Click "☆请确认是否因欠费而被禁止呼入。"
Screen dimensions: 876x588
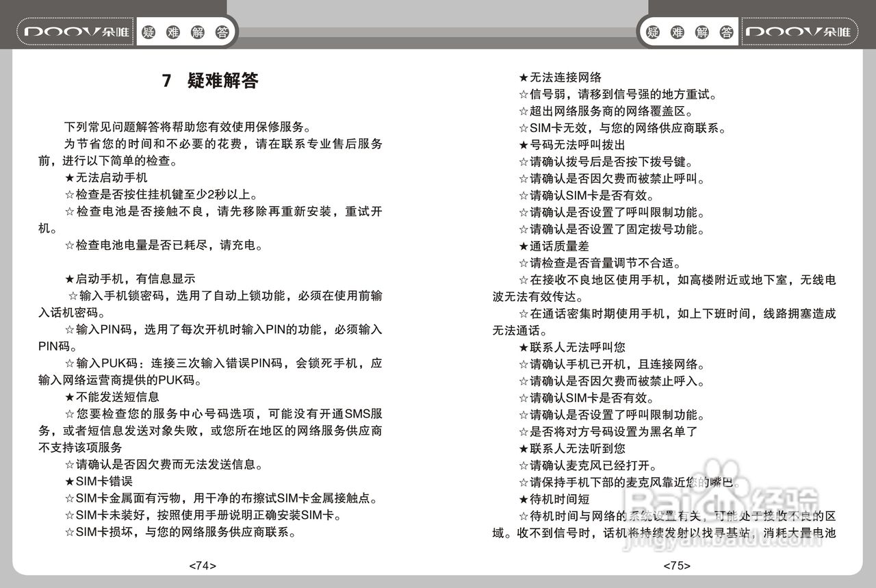[x=612, y=381]
